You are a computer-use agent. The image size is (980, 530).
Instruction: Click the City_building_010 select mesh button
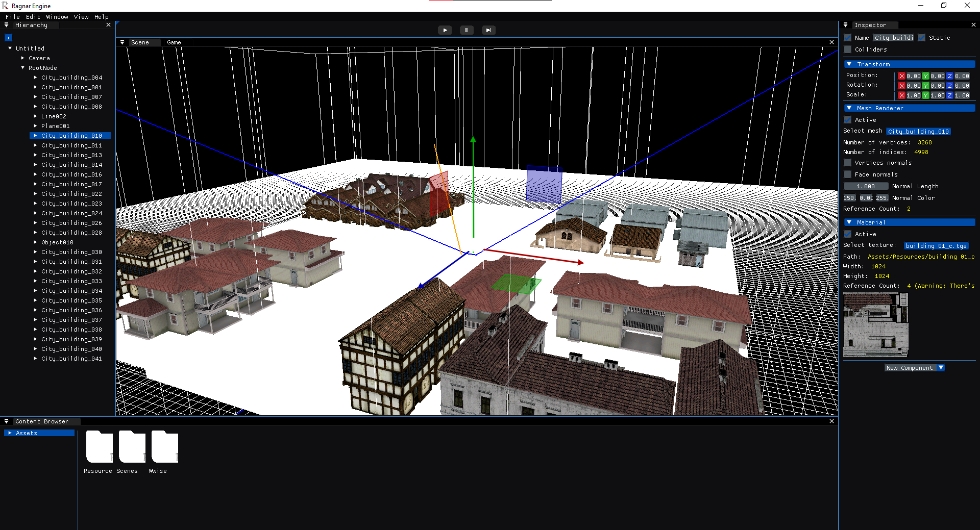[918, 132]
